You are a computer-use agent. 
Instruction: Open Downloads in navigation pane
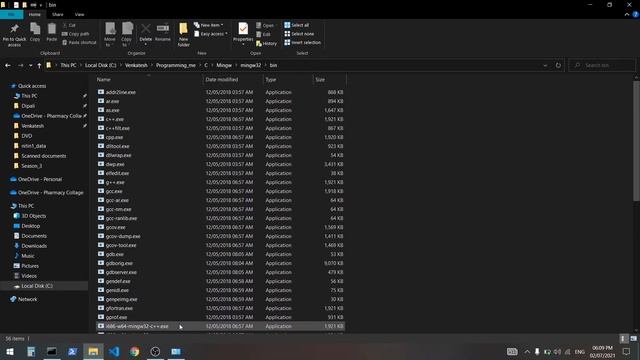tap(34, 246)
